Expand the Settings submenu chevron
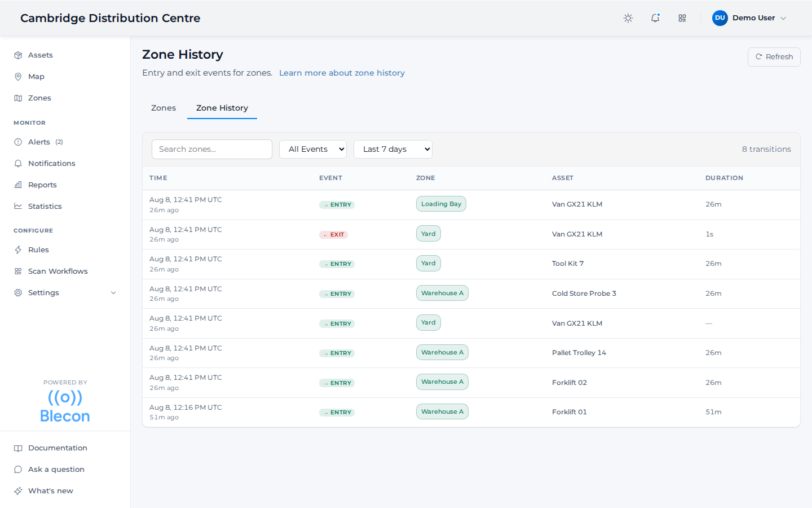812x508 pixels. [113, 292]
